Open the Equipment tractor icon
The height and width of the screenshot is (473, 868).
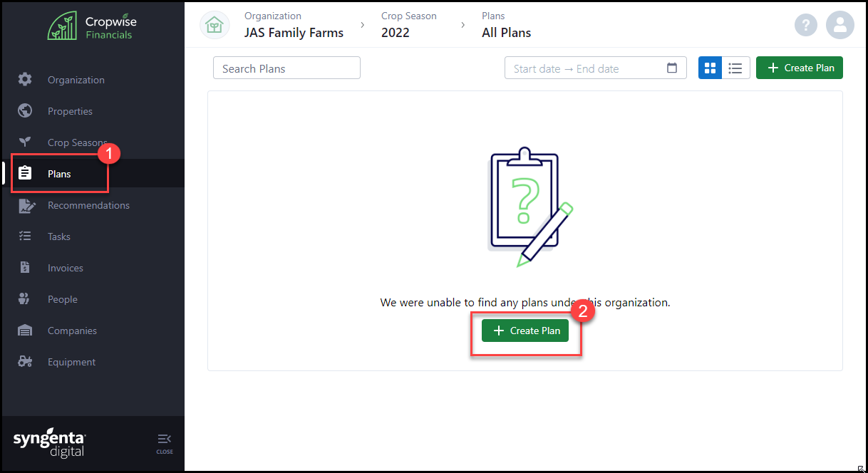point(25,362)
